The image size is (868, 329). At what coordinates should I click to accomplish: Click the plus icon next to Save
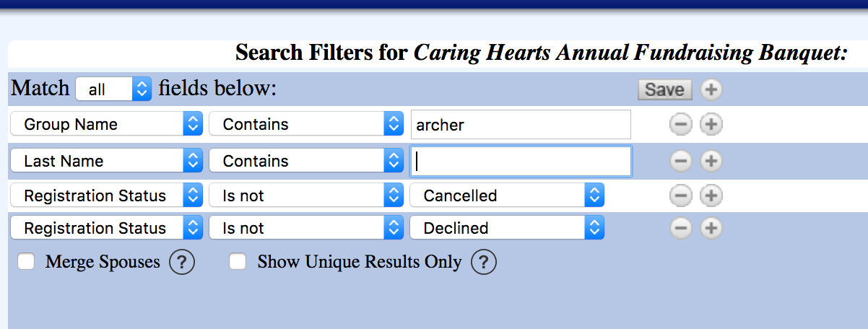711,89
